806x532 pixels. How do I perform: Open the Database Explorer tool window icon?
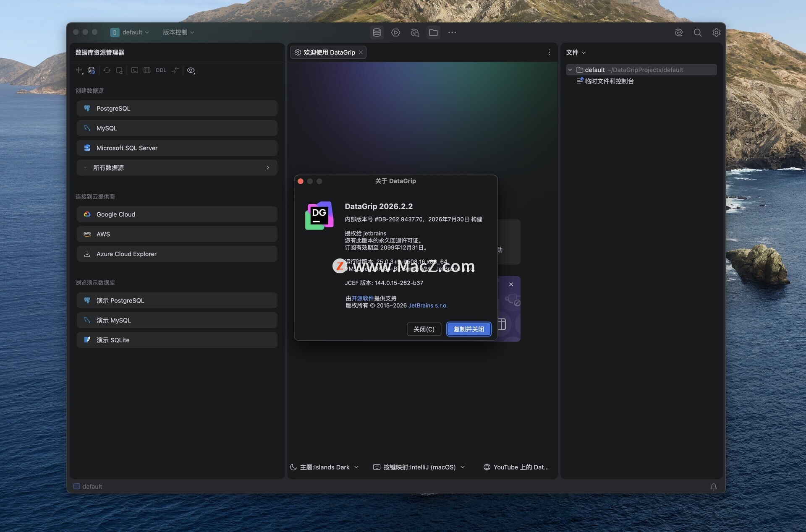pos(377,32)
